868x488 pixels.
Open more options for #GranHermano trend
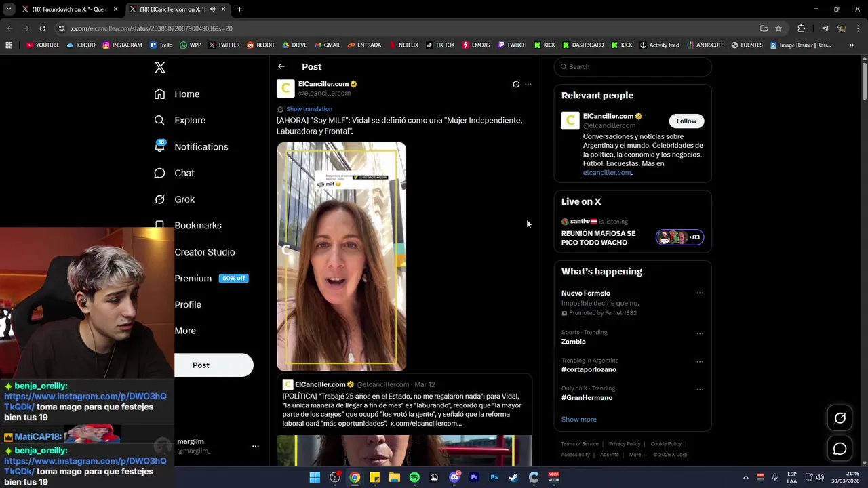pyautogui.click(x=700, y=390)
